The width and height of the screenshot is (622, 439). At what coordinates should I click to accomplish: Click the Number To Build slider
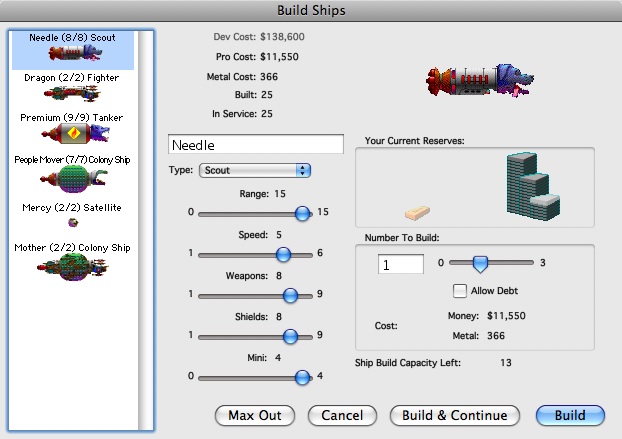tap(480, 263)
